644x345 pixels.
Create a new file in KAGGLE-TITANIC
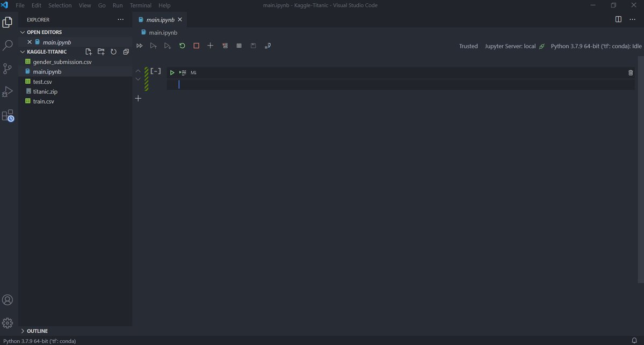click(x=88, y=52)
